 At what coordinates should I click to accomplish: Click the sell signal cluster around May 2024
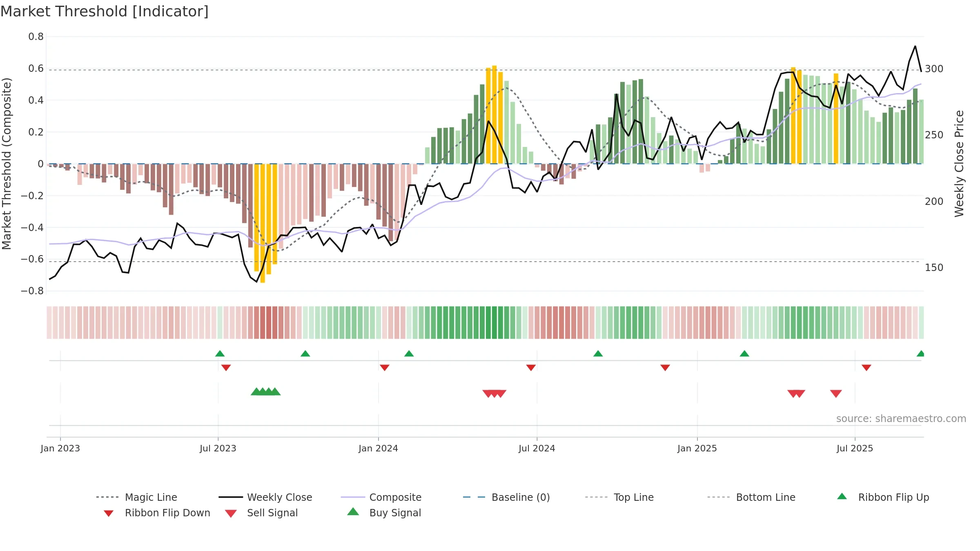tap(494, 394)
